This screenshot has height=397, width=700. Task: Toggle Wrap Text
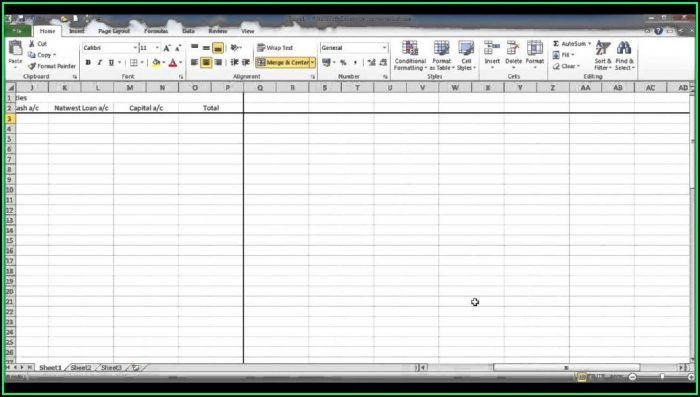click(x=275, y=48)
